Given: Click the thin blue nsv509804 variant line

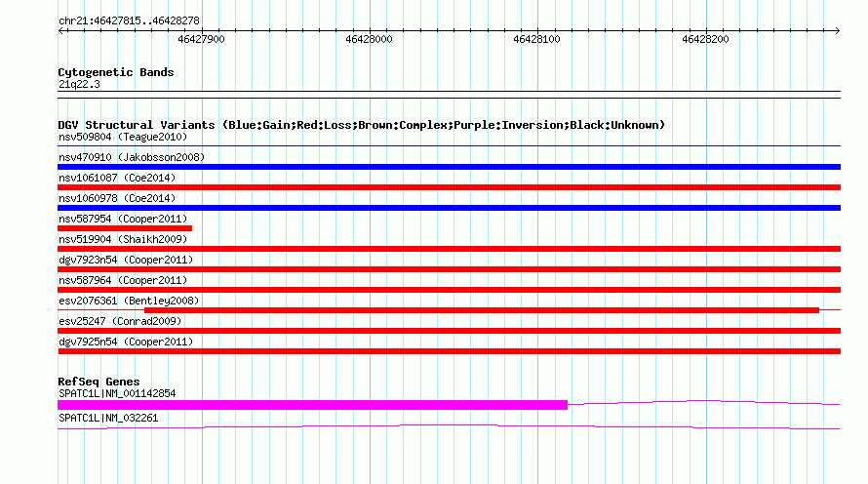Looking at the screenshot, I should tap(449, 146).
